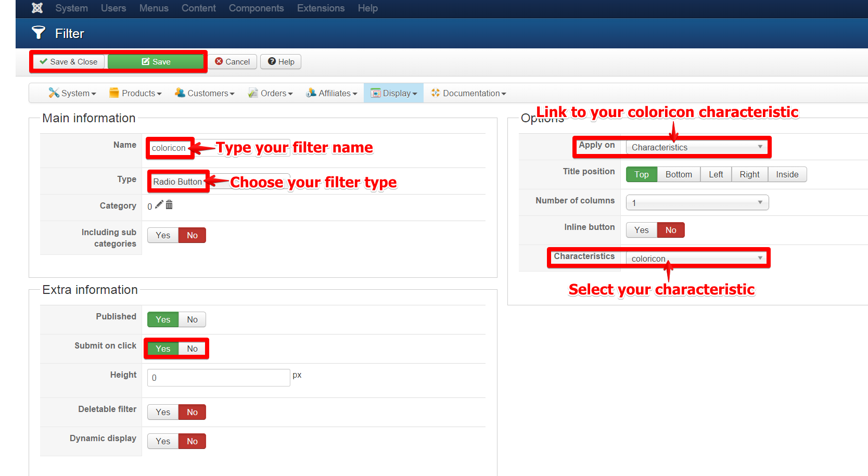Open the Type Radio Button dropdown
The width and height of the screenshot is (868, 476).
(219, 182)
